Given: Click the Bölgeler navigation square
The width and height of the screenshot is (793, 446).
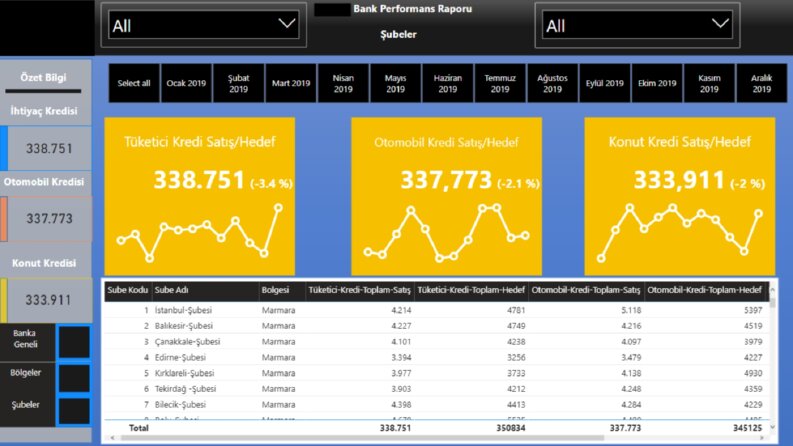Looking at the screenshot, I should pyautogui.click(x=74, y=378).
